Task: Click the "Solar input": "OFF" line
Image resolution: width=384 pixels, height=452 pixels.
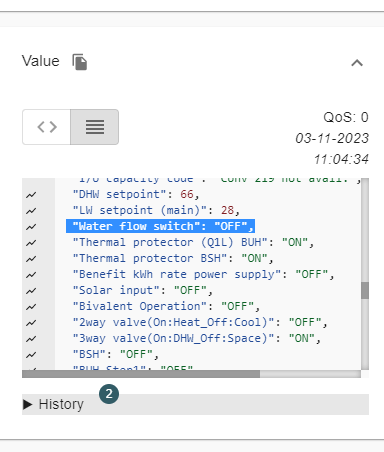Action: [143, 290]
